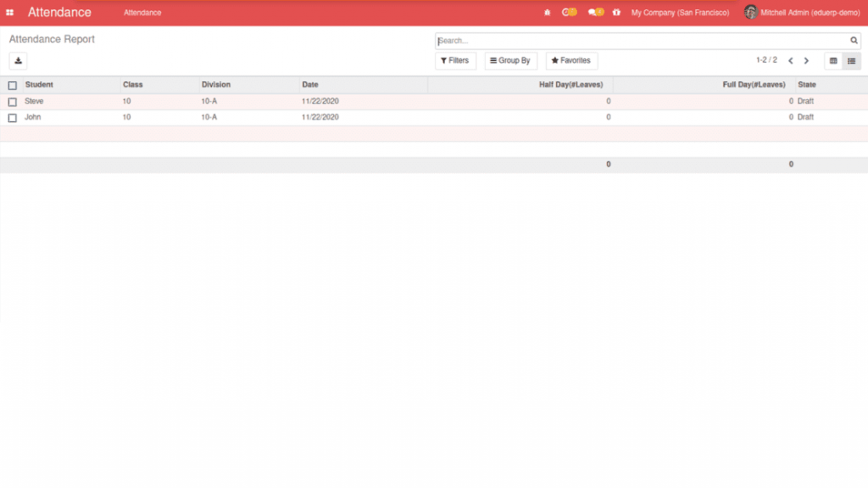Go to next page arrow

(807, 61)
